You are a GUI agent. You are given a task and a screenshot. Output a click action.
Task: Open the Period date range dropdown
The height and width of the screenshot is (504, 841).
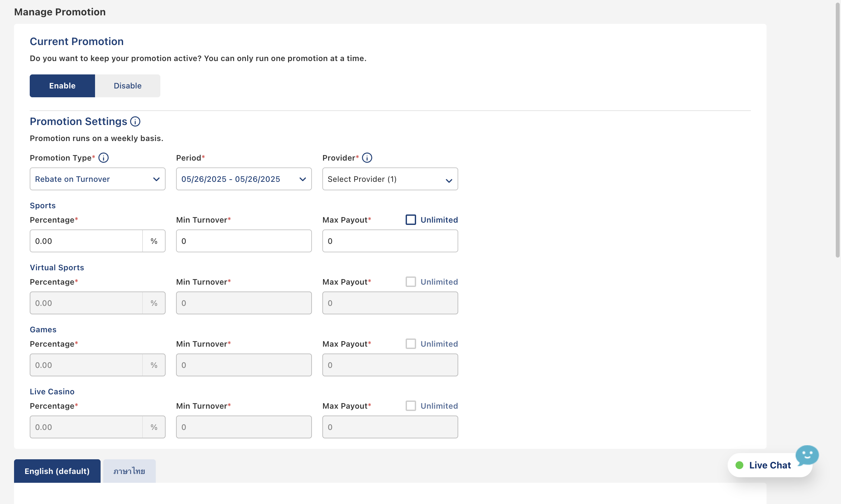[x=243, y=179]
